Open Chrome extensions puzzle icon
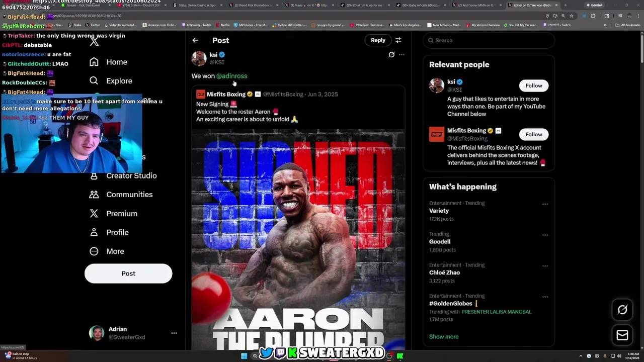This screenshot has width=644, height=362. pyautogui.click(x=593, y=16)
